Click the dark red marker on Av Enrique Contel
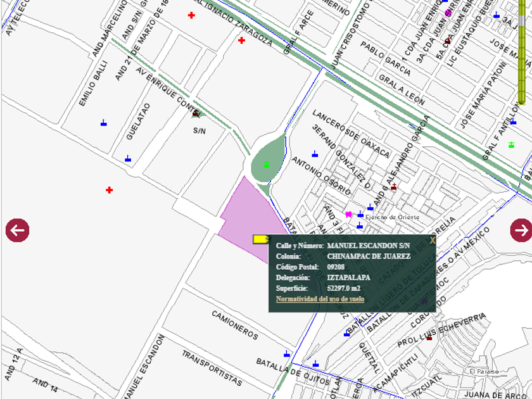 pos(196,114)
